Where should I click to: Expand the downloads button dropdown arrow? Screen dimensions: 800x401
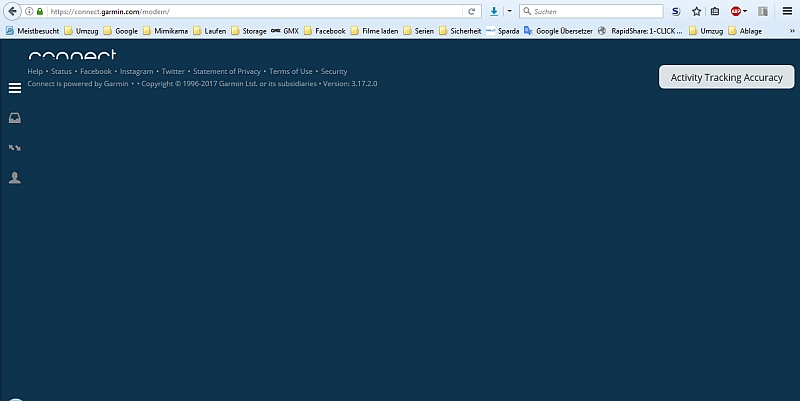point(508,11)
